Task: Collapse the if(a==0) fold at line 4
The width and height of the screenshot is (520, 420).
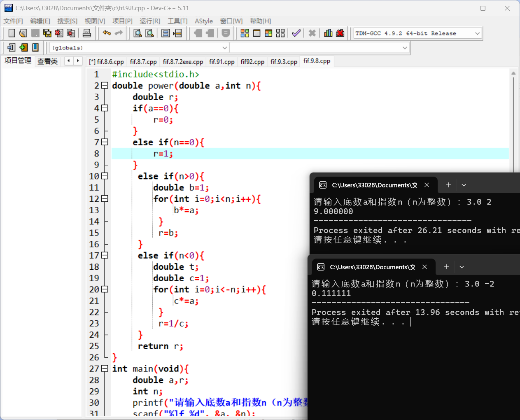Action: (105, 108)
